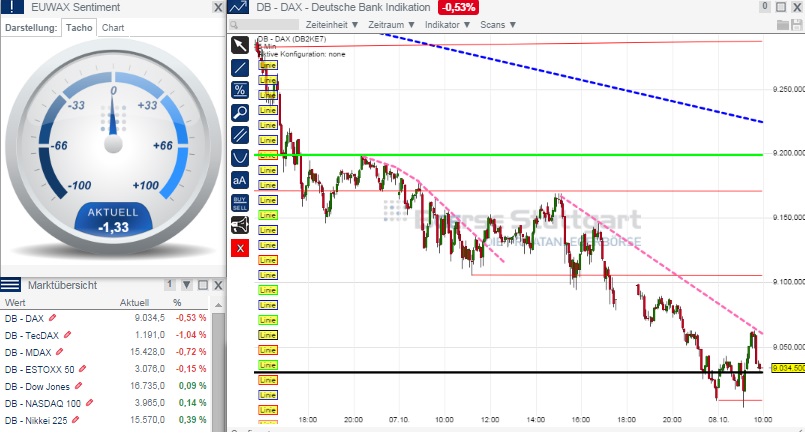The width and height of the screenshot is (805, 443).
Task: Activate the magnifier zoom tool
Action: pos(240,112)
